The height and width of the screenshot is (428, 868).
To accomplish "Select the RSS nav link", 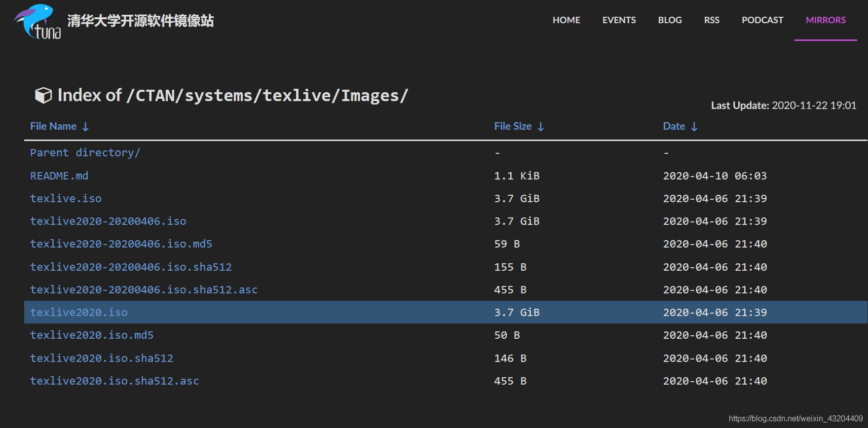I will pos(712,20).
